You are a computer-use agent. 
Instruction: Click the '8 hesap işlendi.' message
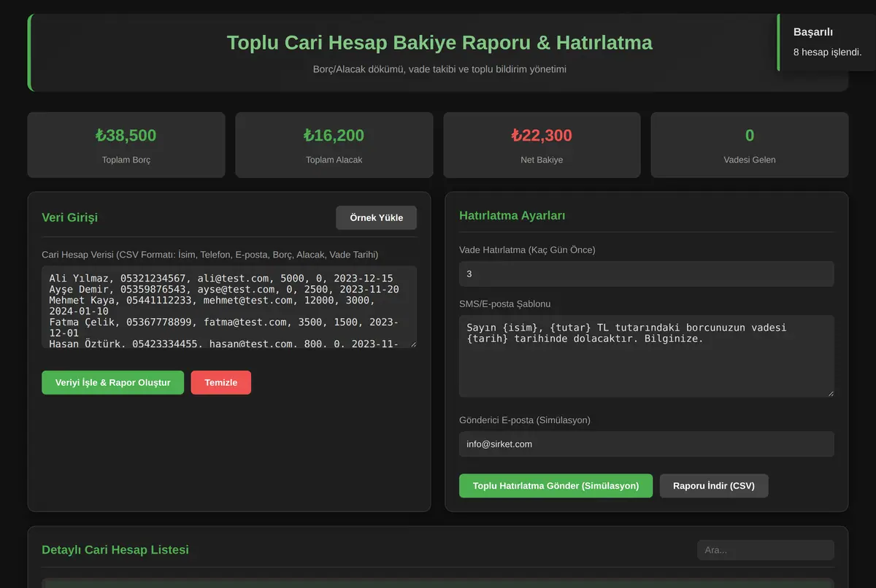pyautogui.click(x=827, y=53)
